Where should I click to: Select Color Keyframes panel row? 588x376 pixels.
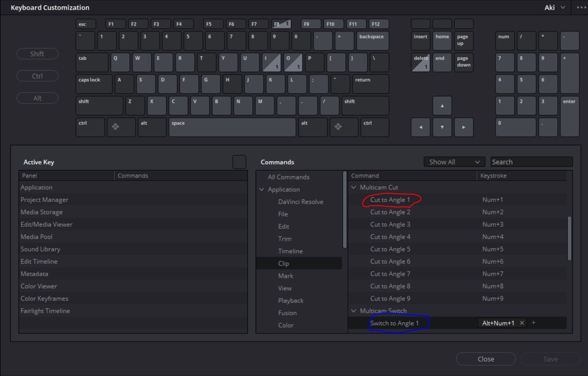pos(133,298)
